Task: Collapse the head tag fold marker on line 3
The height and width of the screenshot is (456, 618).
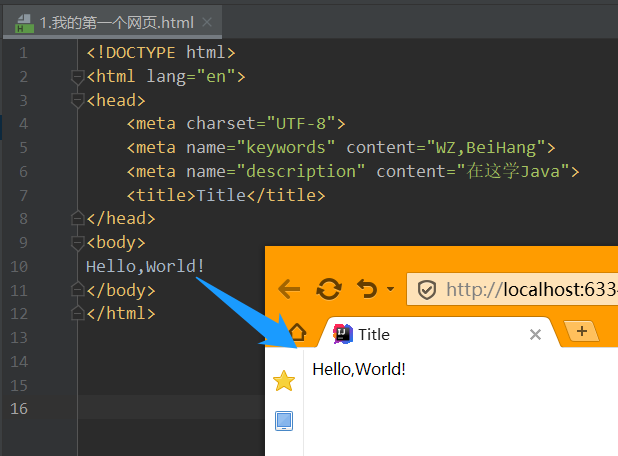Action: (78, 101)
